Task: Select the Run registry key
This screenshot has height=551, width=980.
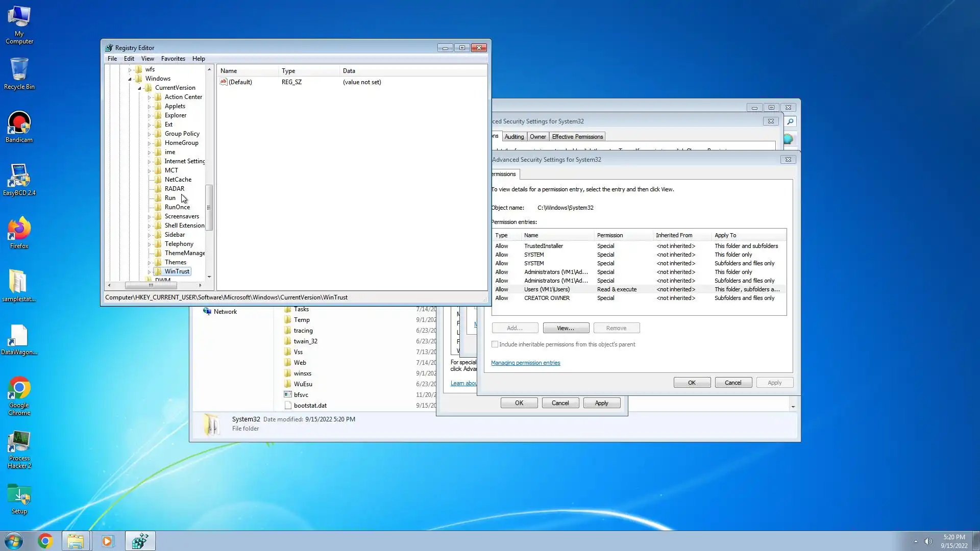Action: 170,198
